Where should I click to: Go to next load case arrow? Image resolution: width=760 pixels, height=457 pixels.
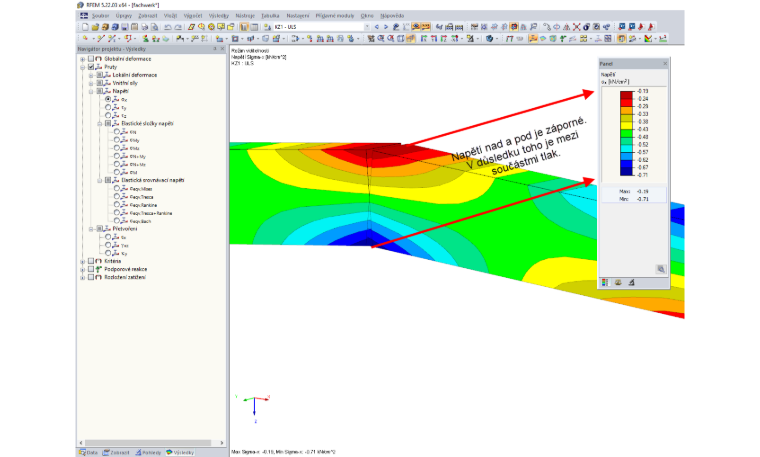[386, 27]
